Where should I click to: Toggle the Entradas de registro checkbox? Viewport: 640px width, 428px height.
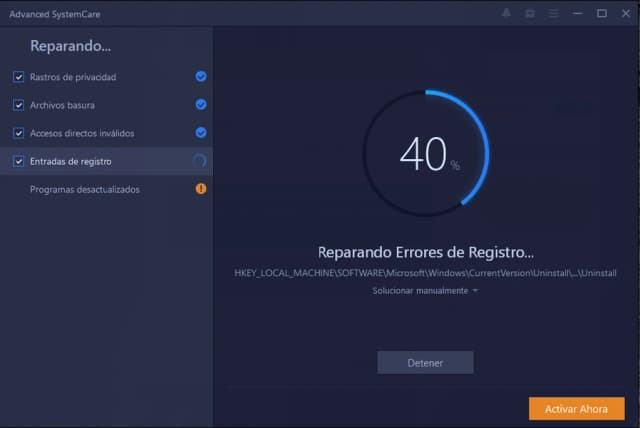18,161
